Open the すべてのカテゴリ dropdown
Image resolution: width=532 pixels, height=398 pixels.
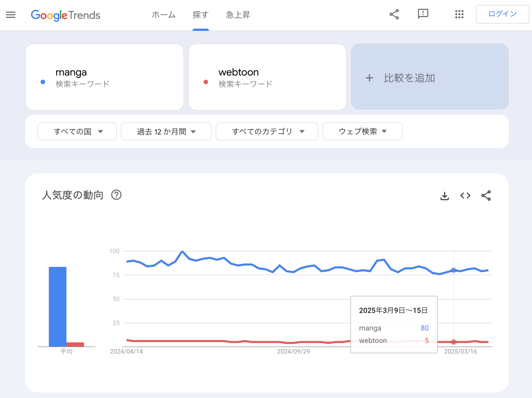pos(267,131)
